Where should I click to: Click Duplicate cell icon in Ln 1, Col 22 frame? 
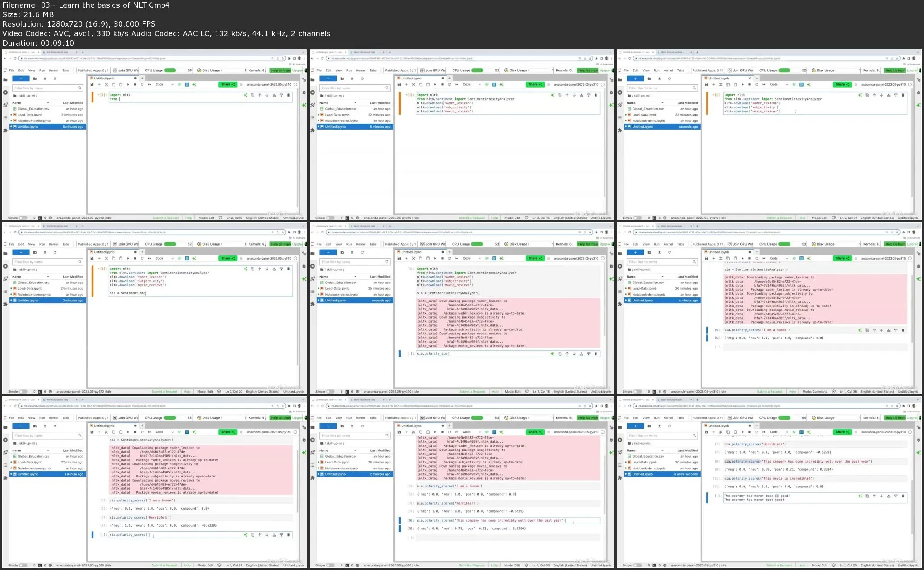coord(252,535)
